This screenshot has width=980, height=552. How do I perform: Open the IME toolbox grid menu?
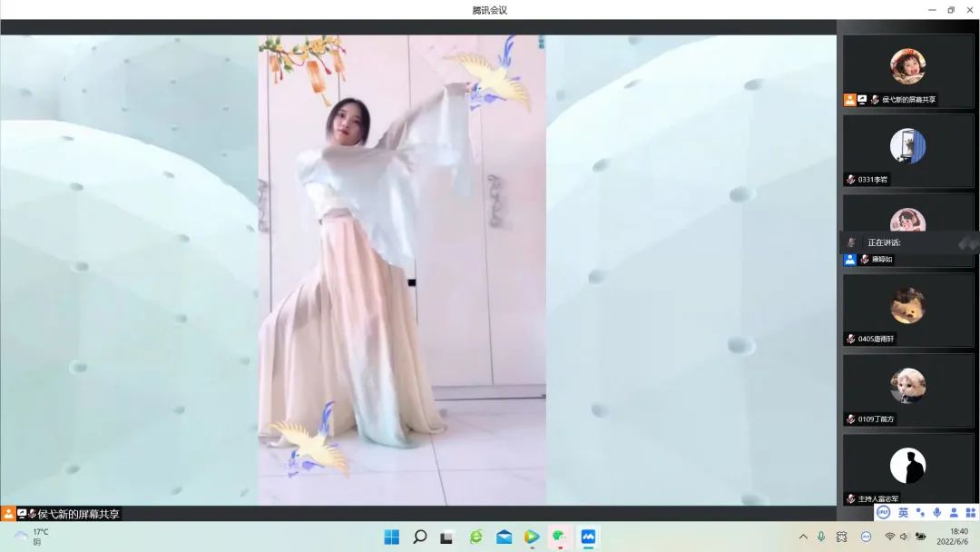point(970,513)
